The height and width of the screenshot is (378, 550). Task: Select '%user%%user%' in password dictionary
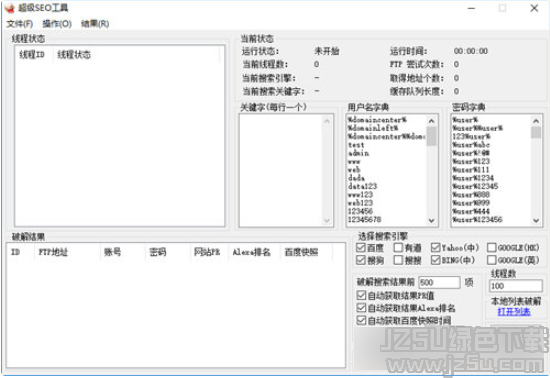pos(477,128)
